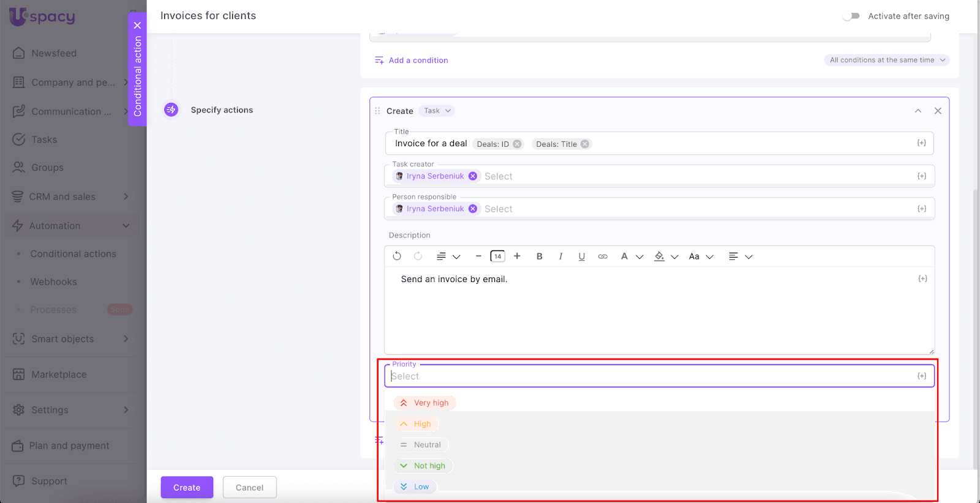Collapse the Create Task action panel
Viewport: 980px width, 503px height.
tap(918, 111)
